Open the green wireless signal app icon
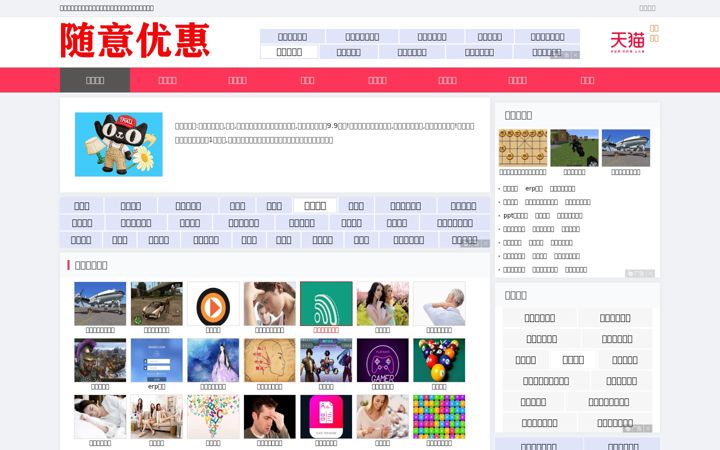Image resolution: width=720 pixels, height=450 pixels. pos(326,304)
